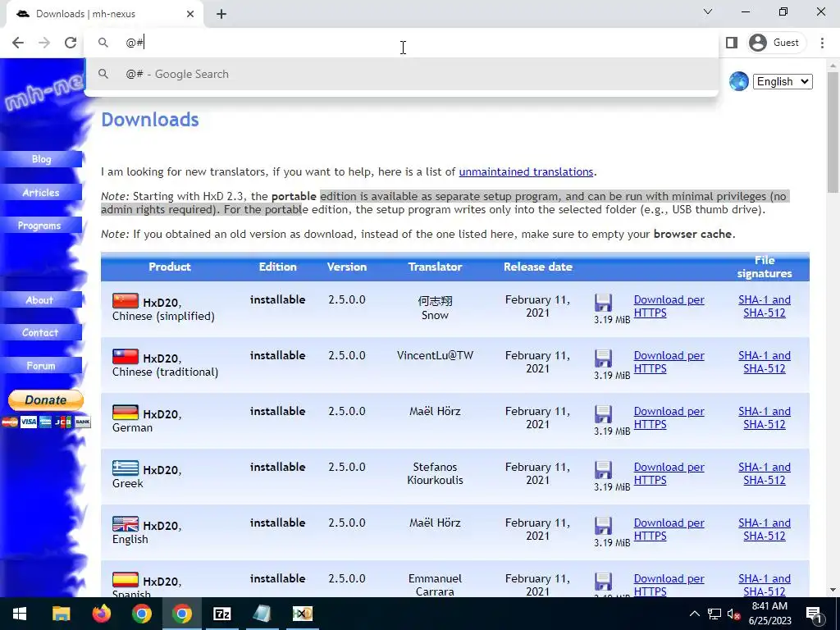The width and height of the screenshot is (840, 630).
Task: Click Download per HTTPS for Chinese (simplified)
Action: (x=669, y=307)
